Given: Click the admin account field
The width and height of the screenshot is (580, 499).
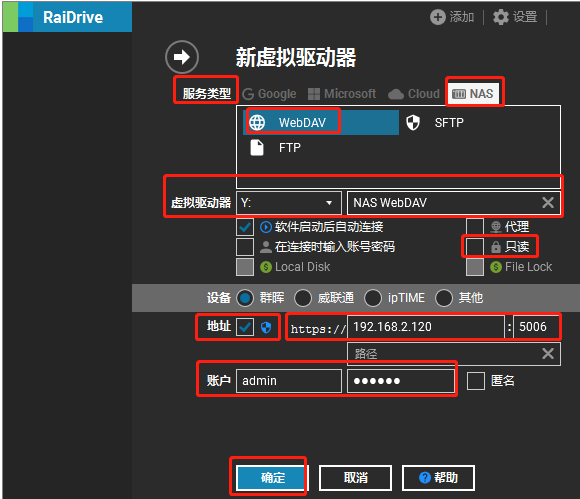Looking at the screenshot, I should (x=289, y=381).
